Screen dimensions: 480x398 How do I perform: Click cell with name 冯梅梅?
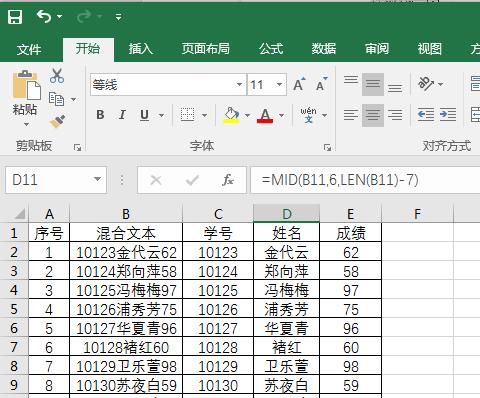pyautogui.click(x=287, y=290)
